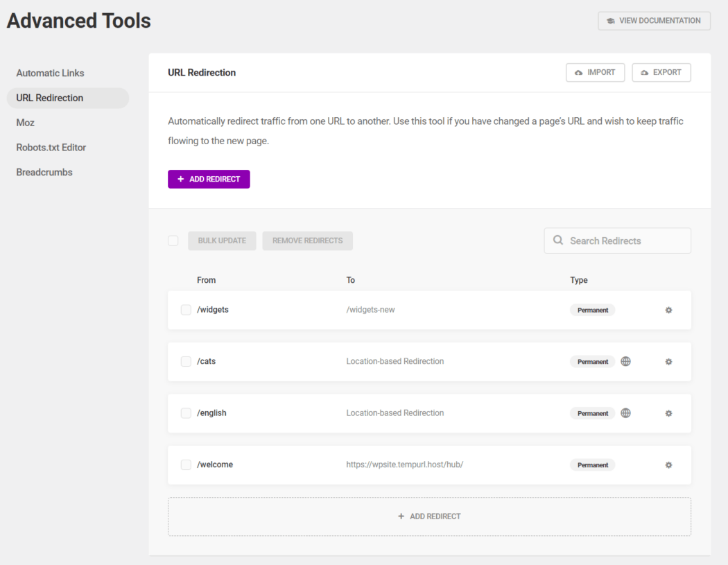Click the purple Add Redirect button

coord(209,179)
